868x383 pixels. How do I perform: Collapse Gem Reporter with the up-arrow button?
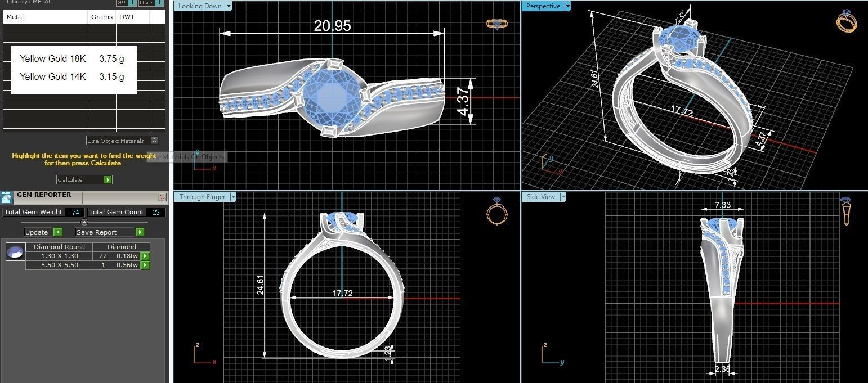(x=84, y=222)
